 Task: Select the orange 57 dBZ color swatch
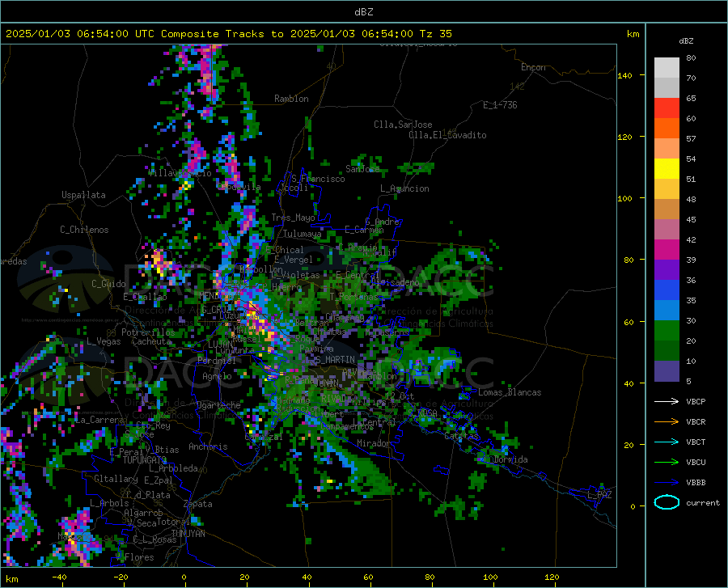667,129
